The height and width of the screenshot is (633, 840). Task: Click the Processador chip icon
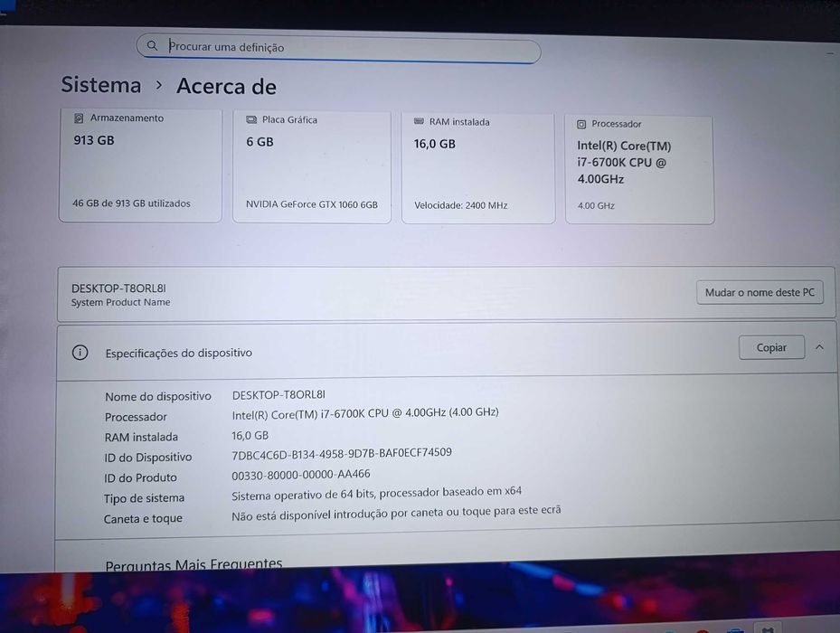coord(581,125)
